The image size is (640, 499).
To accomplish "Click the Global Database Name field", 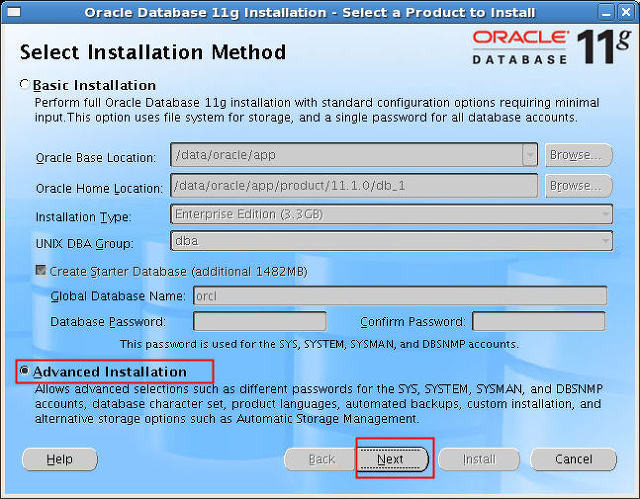I will (x=400, y=296).
